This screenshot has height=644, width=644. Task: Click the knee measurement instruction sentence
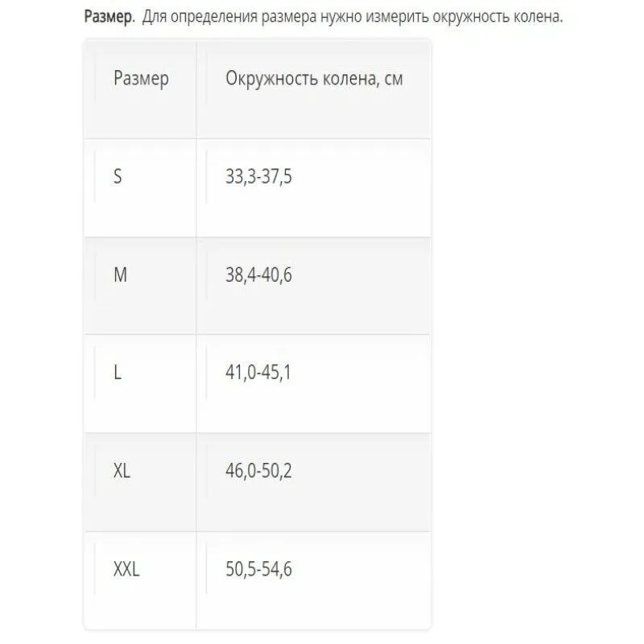pyautogui.click(x=353, y=17)
